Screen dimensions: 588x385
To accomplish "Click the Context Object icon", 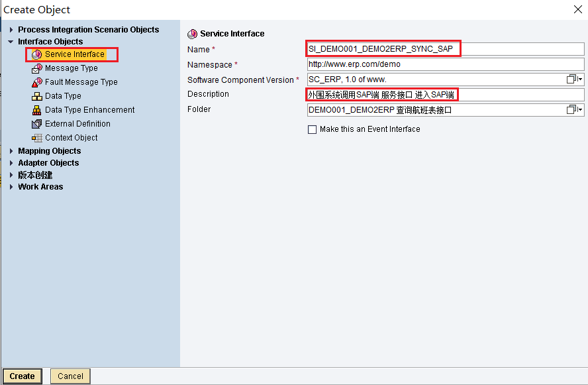I will click(x=37, y=138).
